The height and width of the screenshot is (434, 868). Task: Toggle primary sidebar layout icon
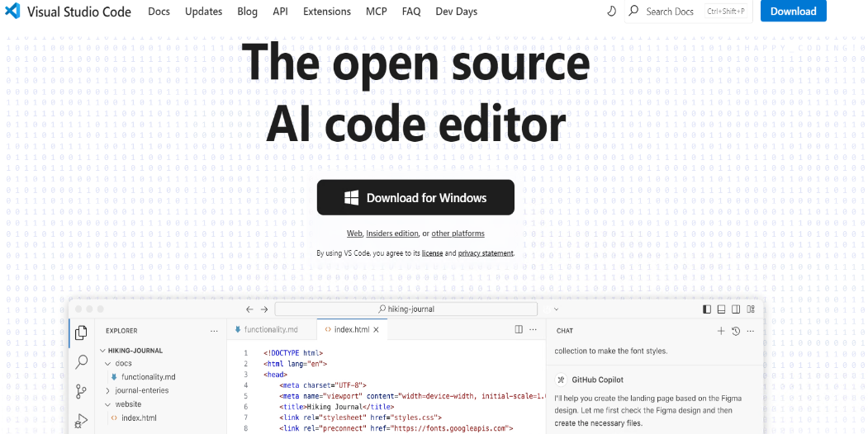[707, 309]
